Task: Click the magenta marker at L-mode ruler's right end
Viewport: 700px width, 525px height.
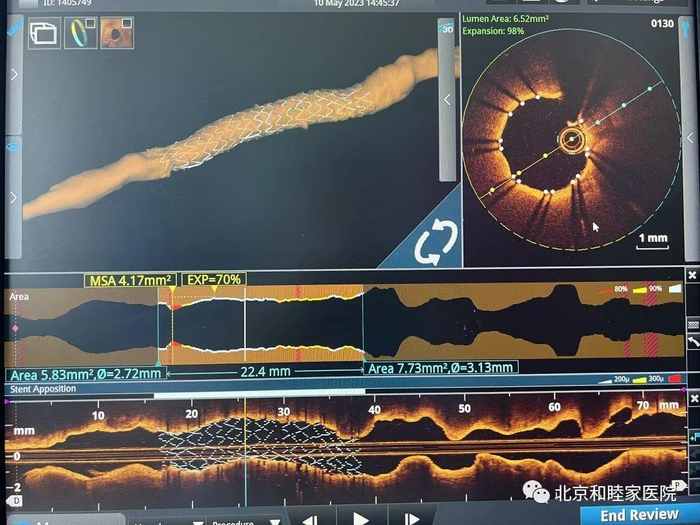Action: (683, 390)
